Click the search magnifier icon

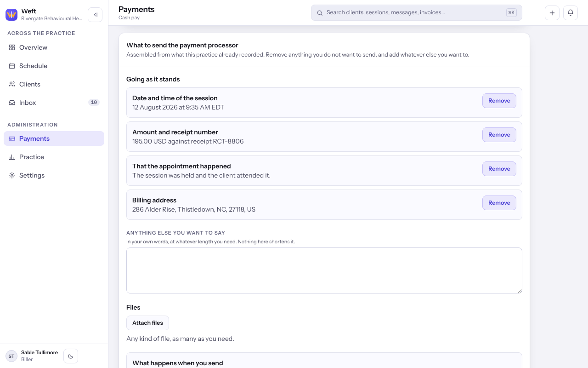click(320, 13)
